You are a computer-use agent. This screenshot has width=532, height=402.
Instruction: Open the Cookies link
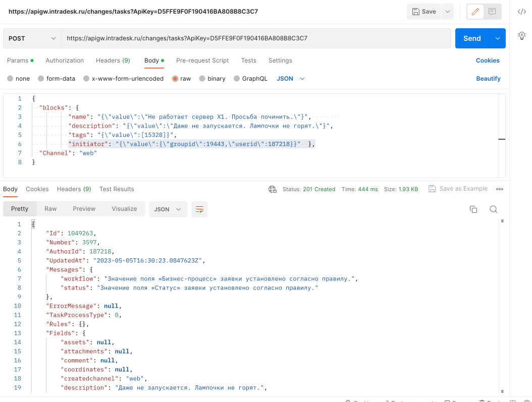[488, 61]
